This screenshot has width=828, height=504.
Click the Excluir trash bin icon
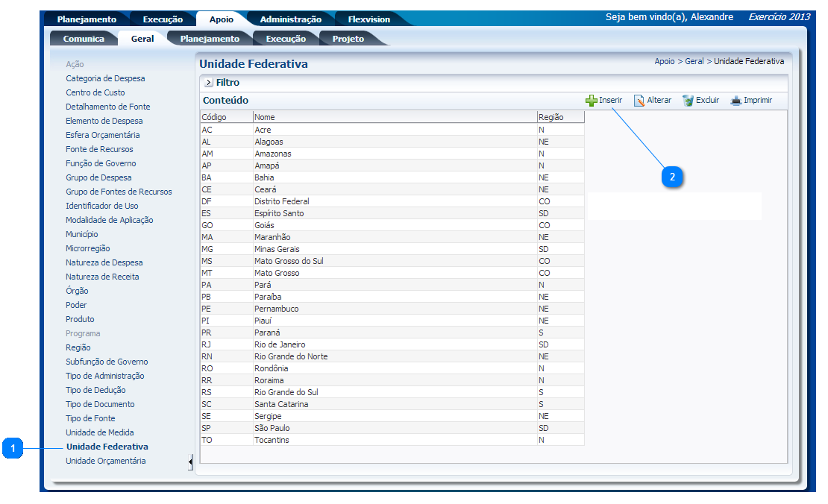coord(688,101)
